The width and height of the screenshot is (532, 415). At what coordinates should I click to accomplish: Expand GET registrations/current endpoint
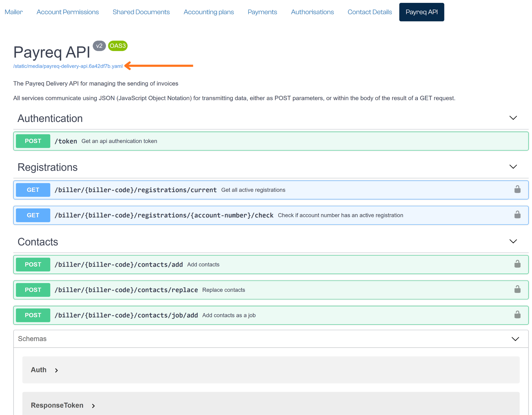pyautogui.click(x=271, y=190)
